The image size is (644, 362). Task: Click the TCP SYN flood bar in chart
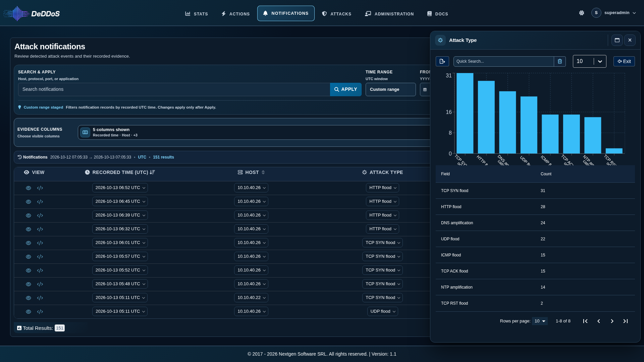pyautogui.click(x=465, y=113)
